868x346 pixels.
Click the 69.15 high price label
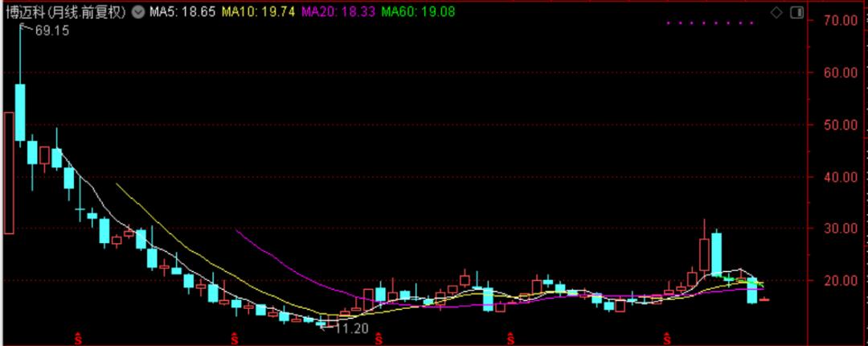[52, 31]
